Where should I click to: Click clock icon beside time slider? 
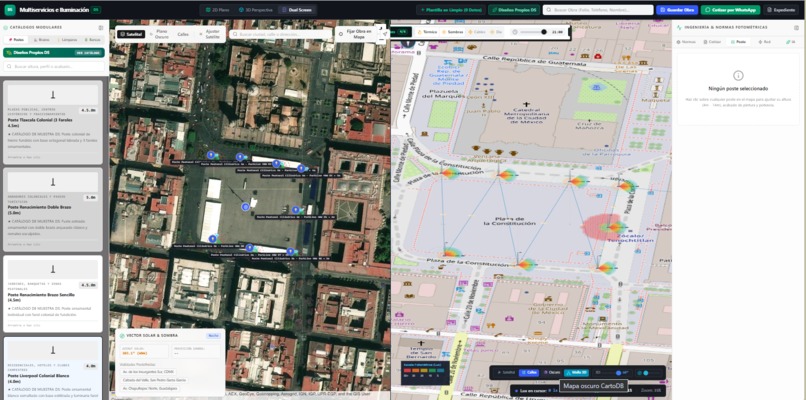click(x=515, y=32)
